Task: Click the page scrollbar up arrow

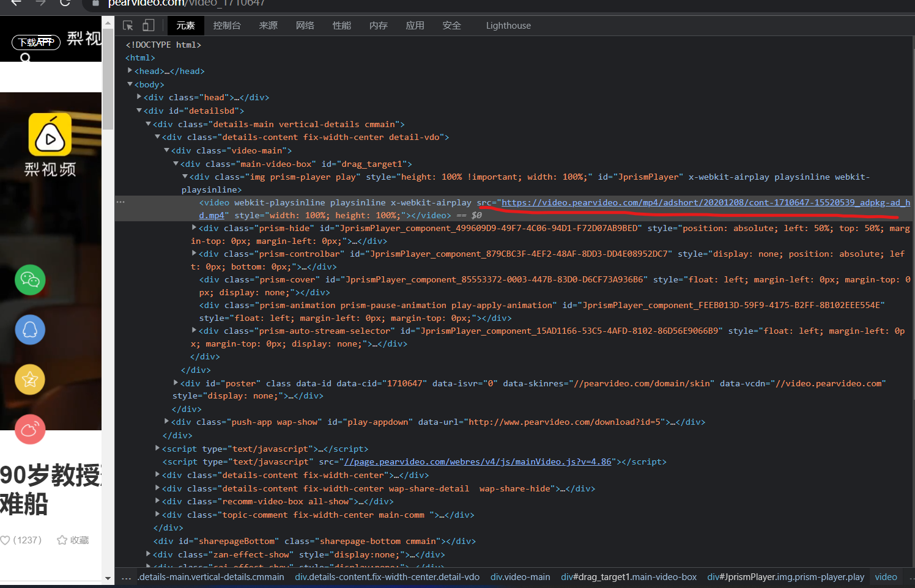Action: tap(108, 23)
